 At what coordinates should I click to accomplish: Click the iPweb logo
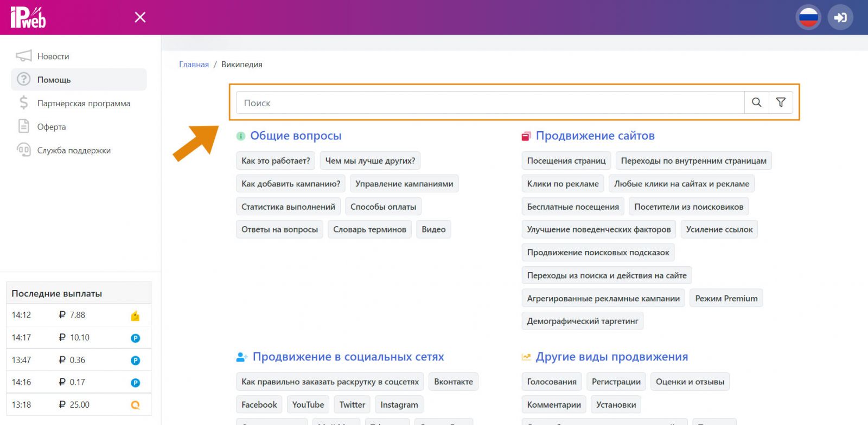pos(28,17)
